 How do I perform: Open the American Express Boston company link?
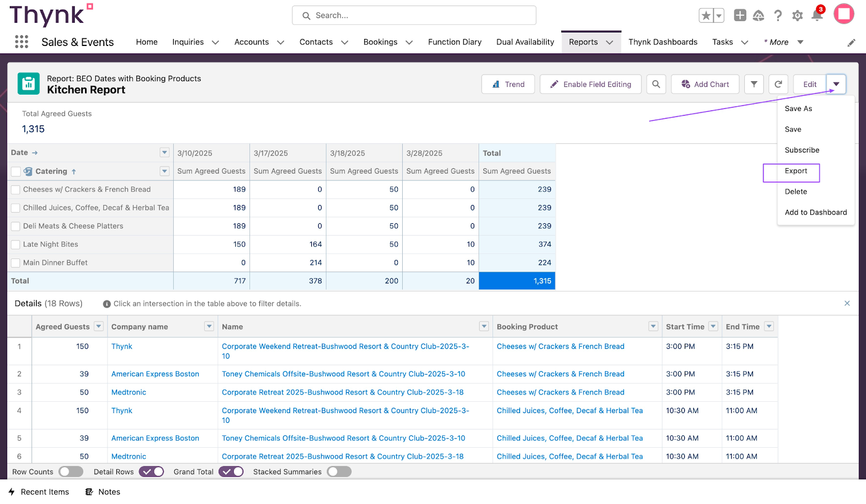(x=155, y=374)
